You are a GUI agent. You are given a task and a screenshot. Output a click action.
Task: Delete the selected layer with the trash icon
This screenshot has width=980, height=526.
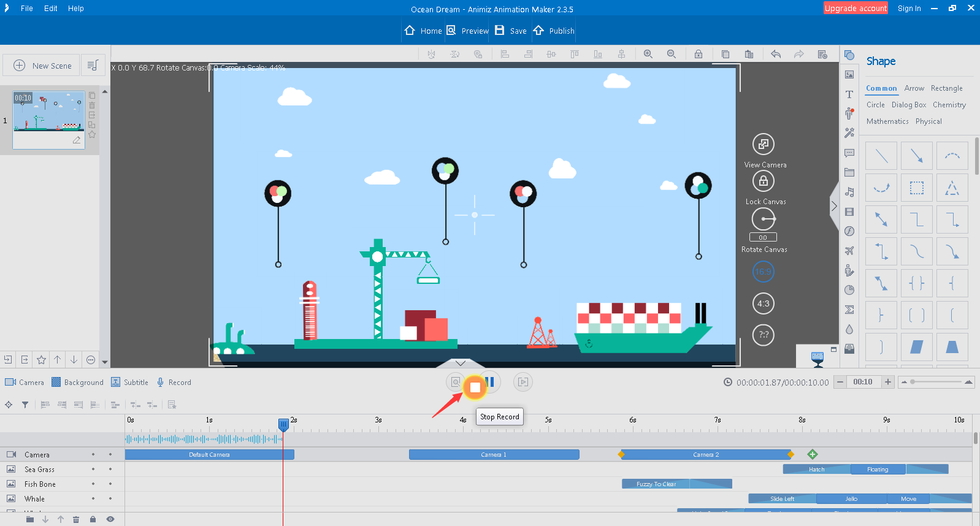point(76,519)
